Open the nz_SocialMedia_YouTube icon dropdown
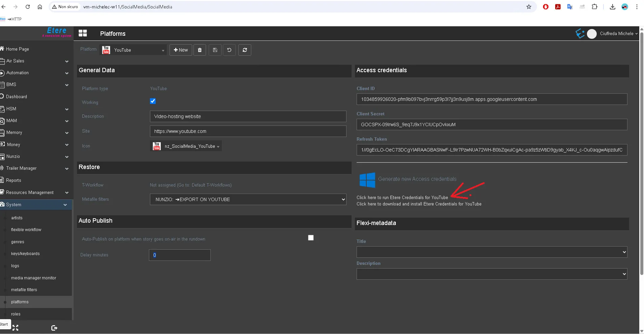The width and height of the screenshot is (644, 334). tap(186, 146)
